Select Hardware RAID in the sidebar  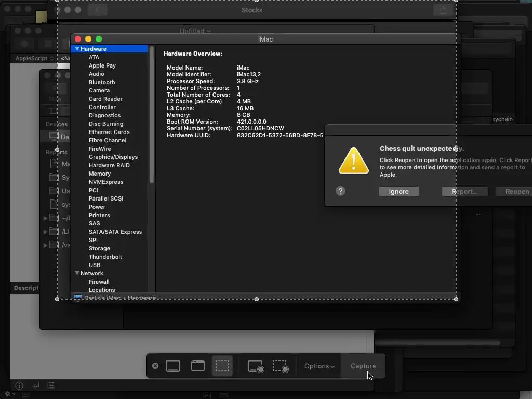pos(109,165)
